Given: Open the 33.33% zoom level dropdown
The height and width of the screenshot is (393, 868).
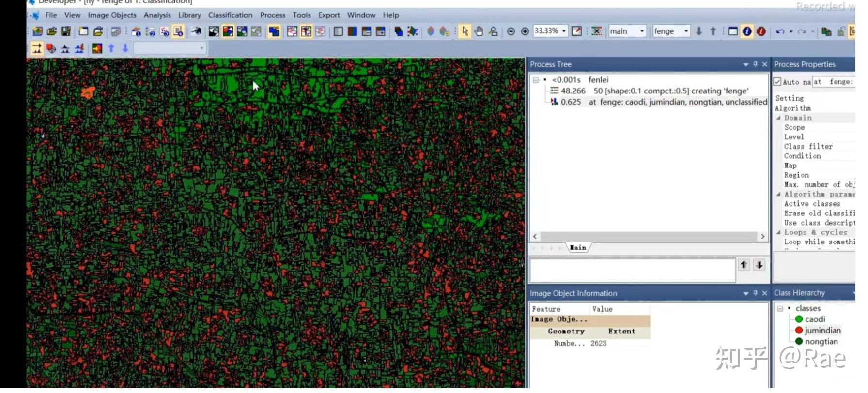Looking at the screenshot, I should (564, 31).
